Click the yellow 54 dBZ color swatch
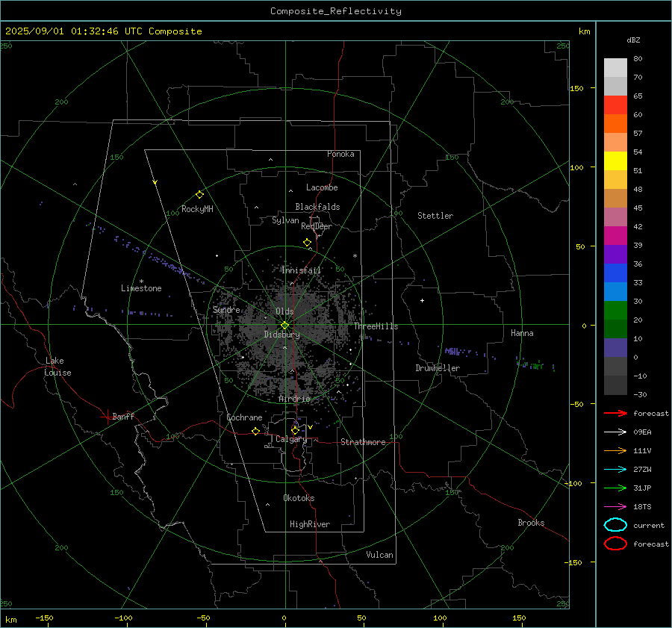The width and height of the screenshot is (672, 628). pyautogui.click(x=615, y=161)
